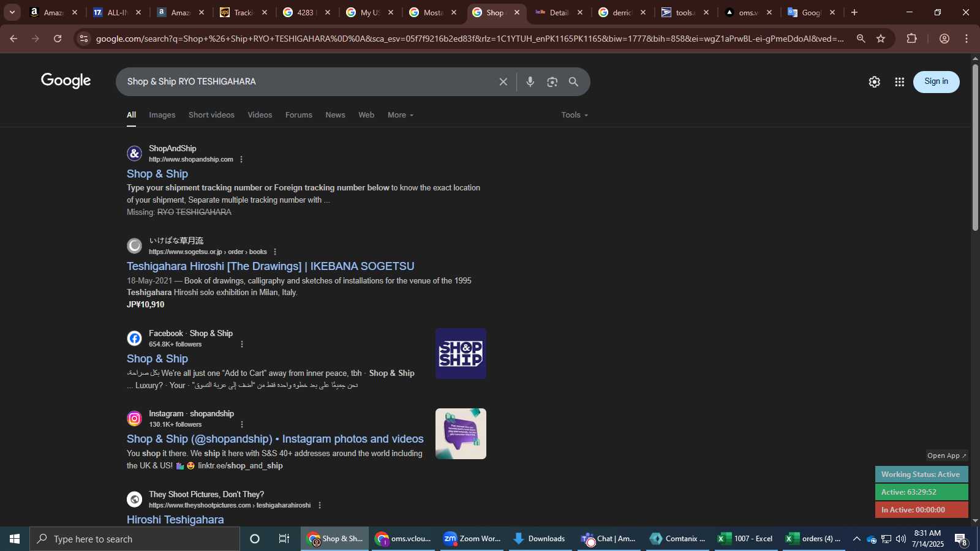Image resolution: width=980 pixels, height=551 pixels.
Task: Show hidden system tray icons
Action: click(856, 539)
